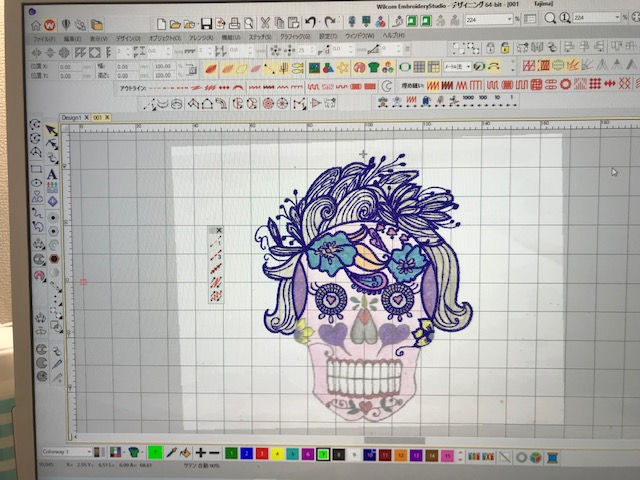The height and width of the screenshot is (480, 640).
Task: Select color swatch 4 yellow
Action: coord(277,454)
